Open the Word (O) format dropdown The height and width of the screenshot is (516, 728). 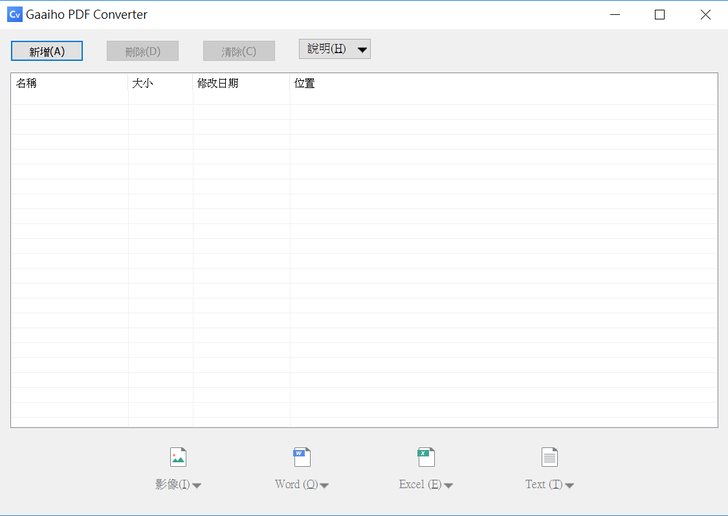click(x=324, y=486)
